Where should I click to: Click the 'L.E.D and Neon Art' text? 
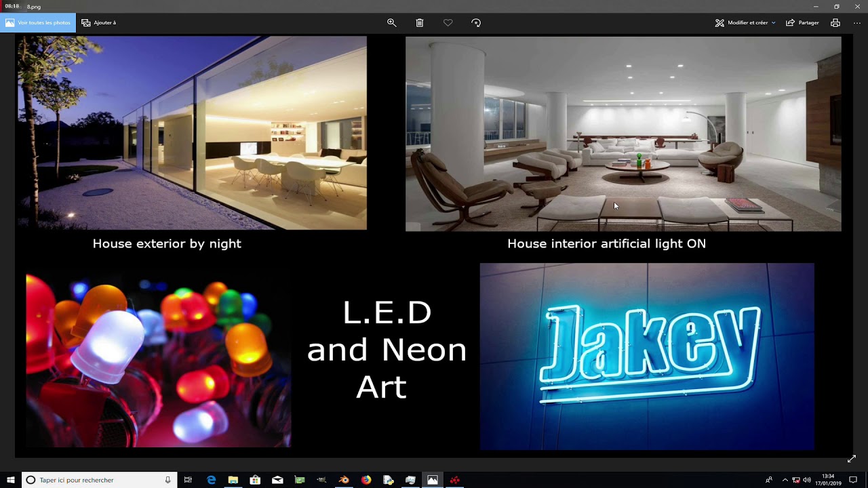tap(387, 350)
